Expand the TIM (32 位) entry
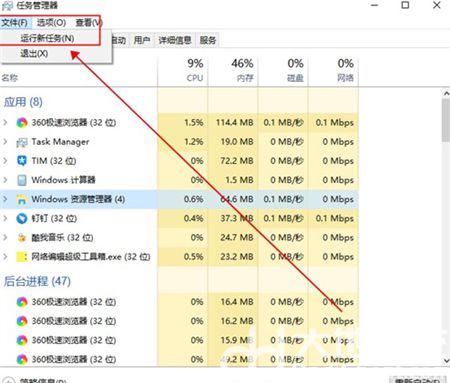This screenshot has height=383, width=450. pyautogui.click(x=5, y=161)
